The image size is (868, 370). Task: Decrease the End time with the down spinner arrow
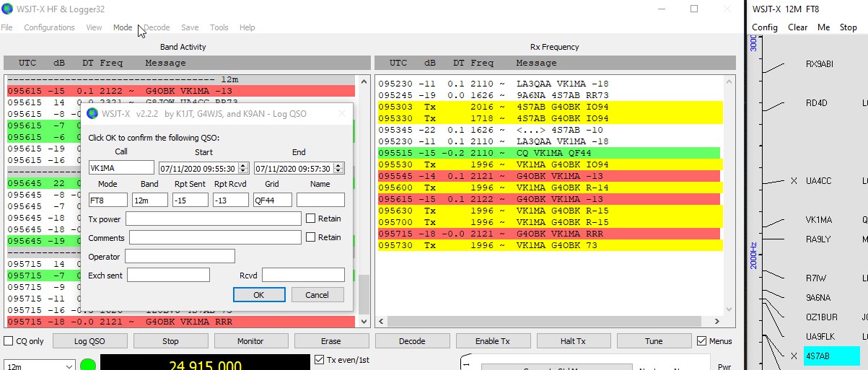[x=339, y=171]
